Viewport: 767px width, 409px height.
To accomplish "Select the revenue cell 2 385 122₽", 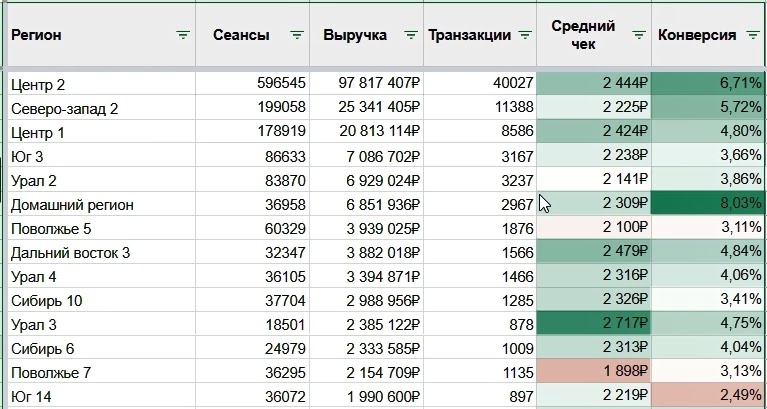I will (366, 324).
